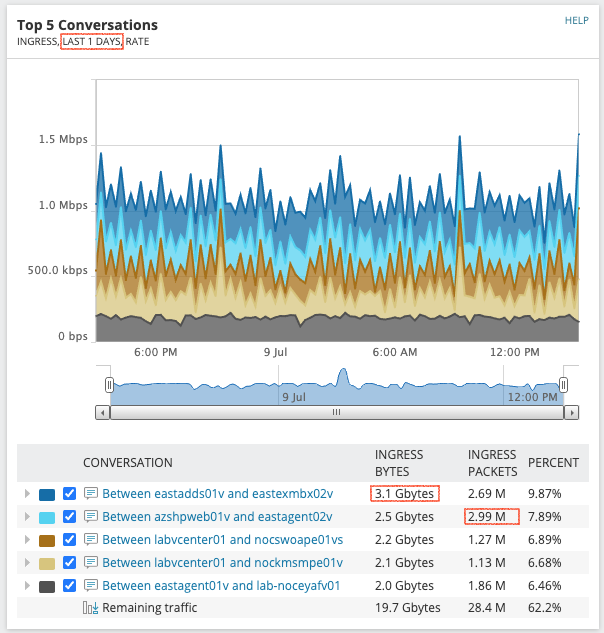This screenshot has width=604, height=633.
Task: Open conversation between labvcenter01 and nocswoape01vs
Action: [x=222, y=540]
